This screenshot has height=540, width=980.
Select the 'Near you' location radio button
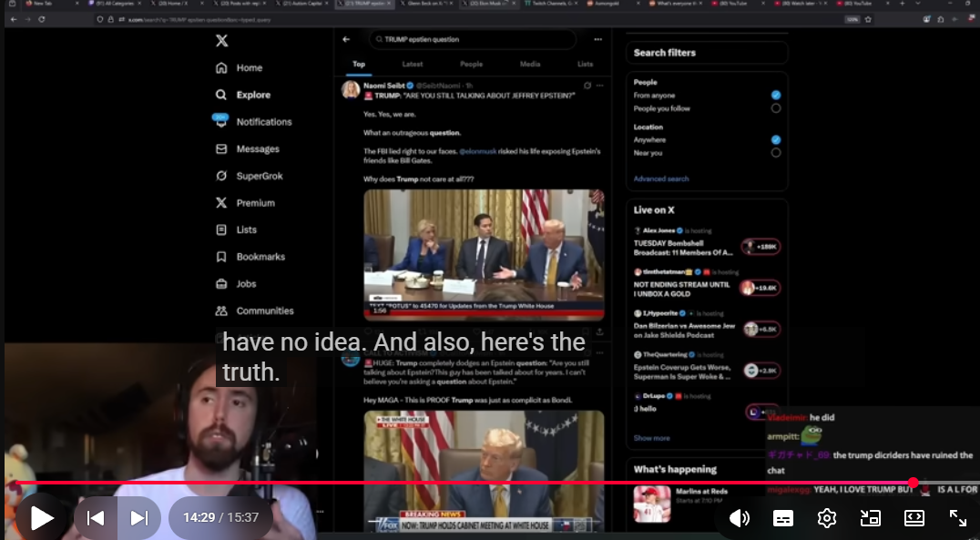(x=776, y=152)
